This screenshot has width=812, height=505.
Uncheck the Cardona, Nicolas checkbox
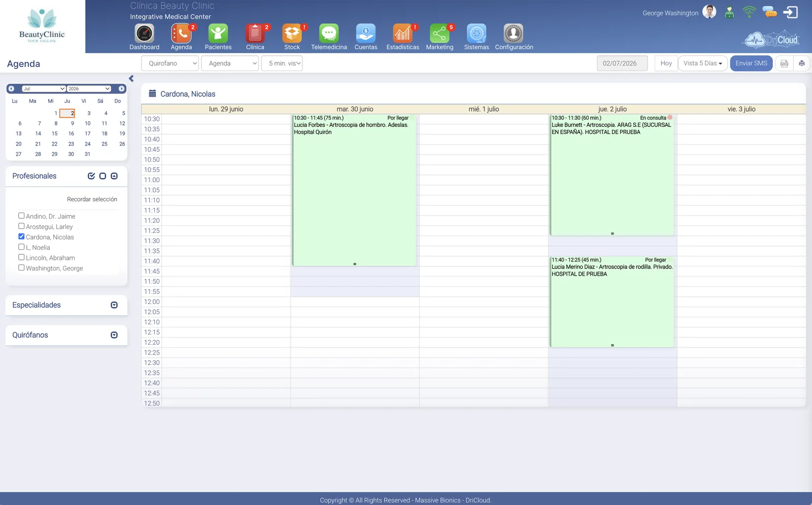(x=21, y=237)
